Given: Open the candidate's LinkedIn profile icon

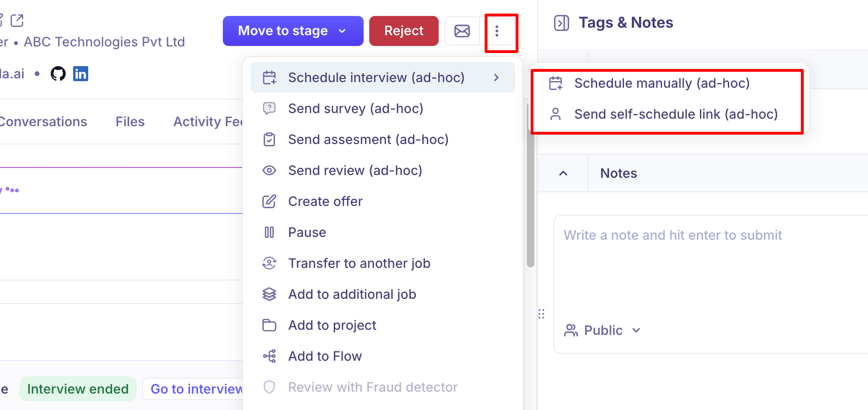Looking at the screenshot, I should (81, 74).
